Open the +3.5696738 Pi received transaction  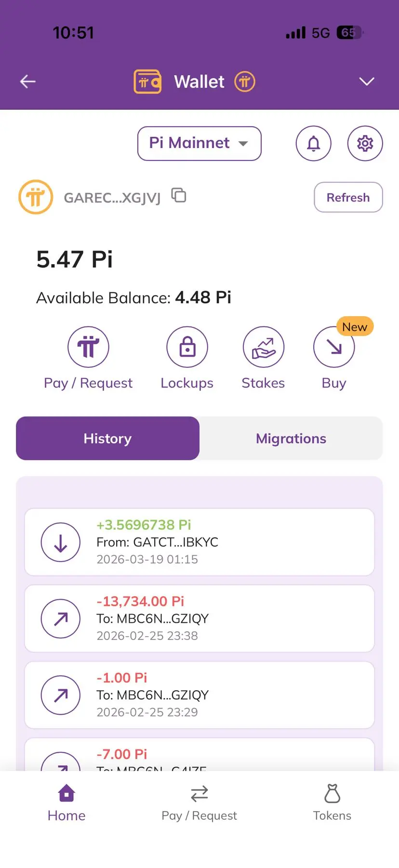(199, 542)
